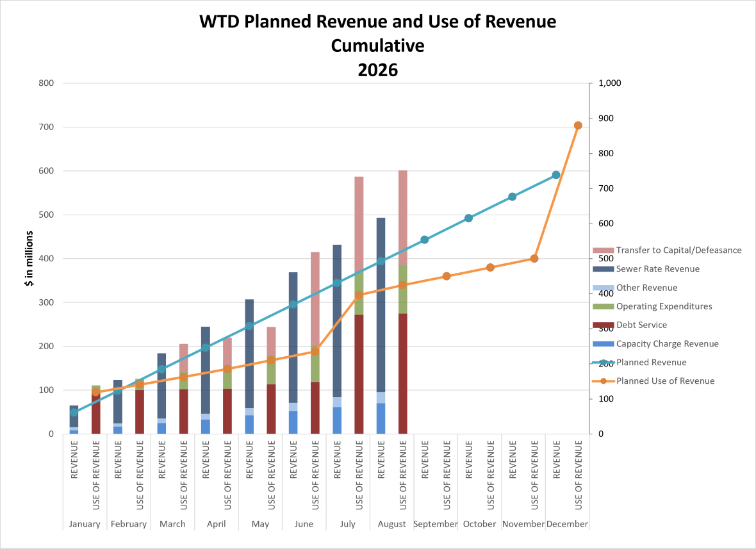
Task: Select legend text 'Capacity Charge Revenue'
Action: [x=668, y=343]
